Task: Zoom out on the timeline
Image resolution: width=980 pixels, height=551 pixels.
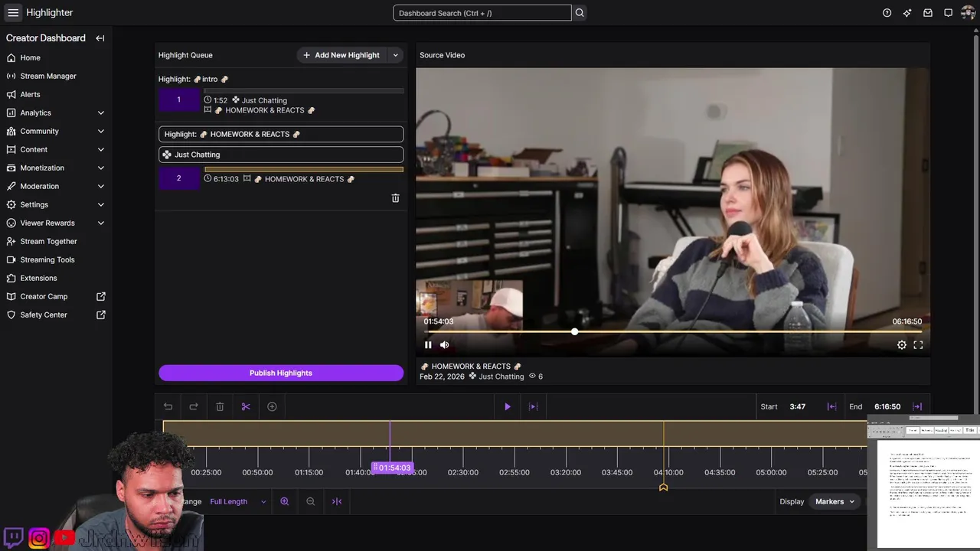Action: coord(311,501)
